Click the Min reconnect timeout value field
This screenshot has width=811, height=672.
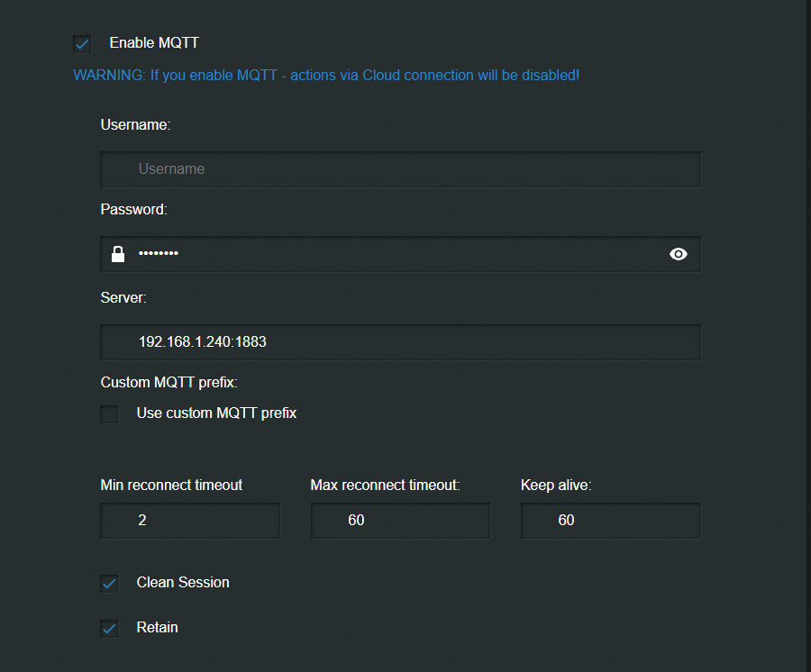190,521
